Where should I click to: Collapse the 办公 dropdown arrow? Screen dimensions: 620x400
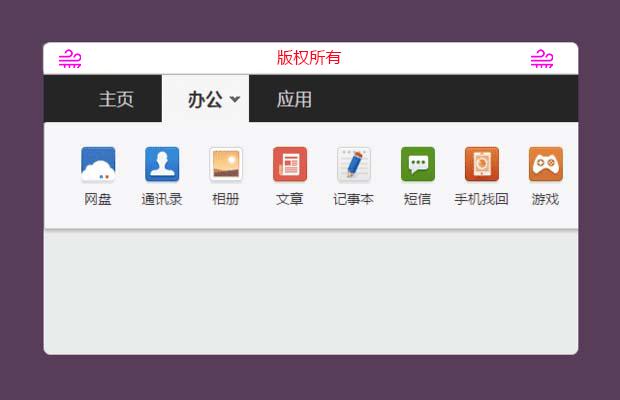click(x=235, y=99)
